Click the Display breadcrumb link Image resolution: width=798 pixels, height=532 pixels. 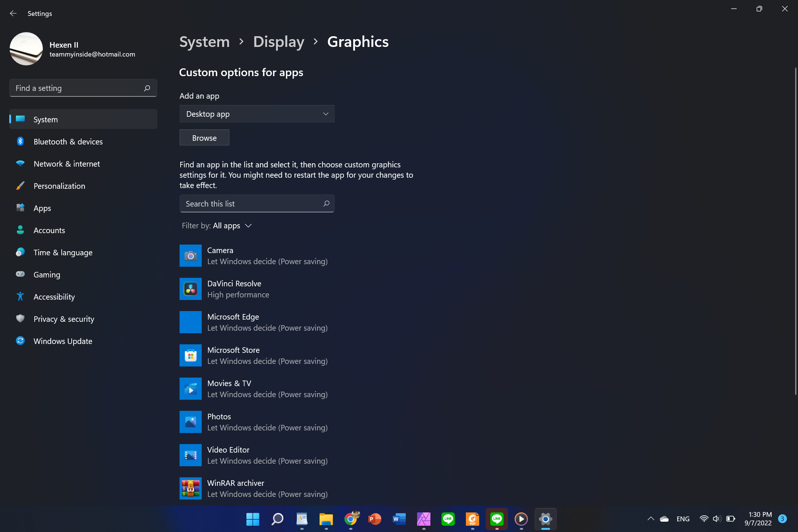point(279,42)
